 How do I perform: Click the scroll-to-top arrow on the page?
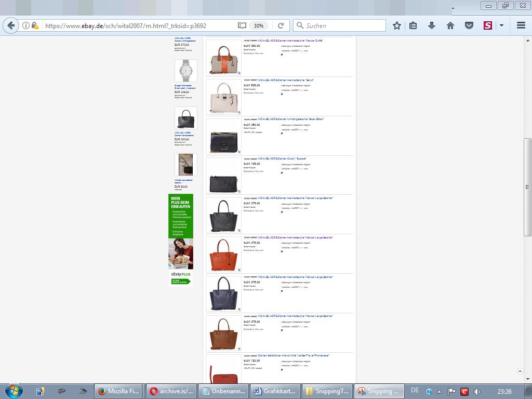520,371
